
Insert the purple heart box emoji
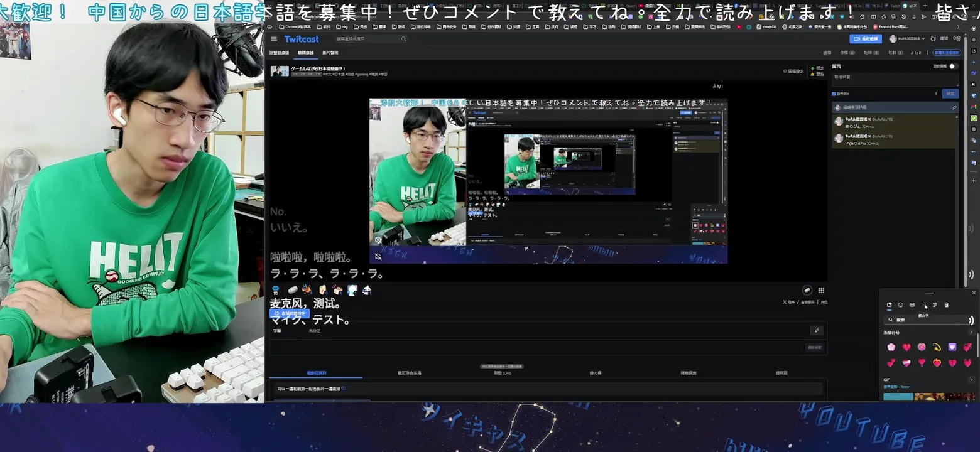coord(952,347)
